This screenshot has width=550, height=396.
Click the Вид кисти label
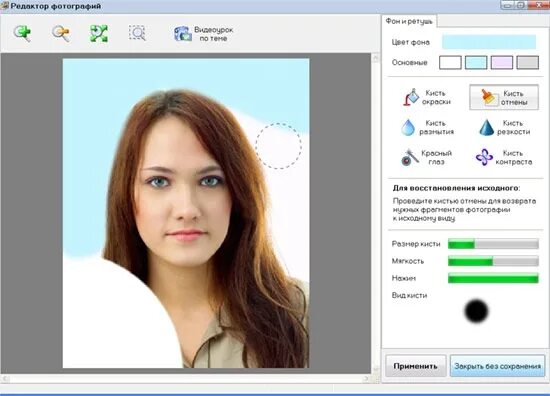point(409,295)
